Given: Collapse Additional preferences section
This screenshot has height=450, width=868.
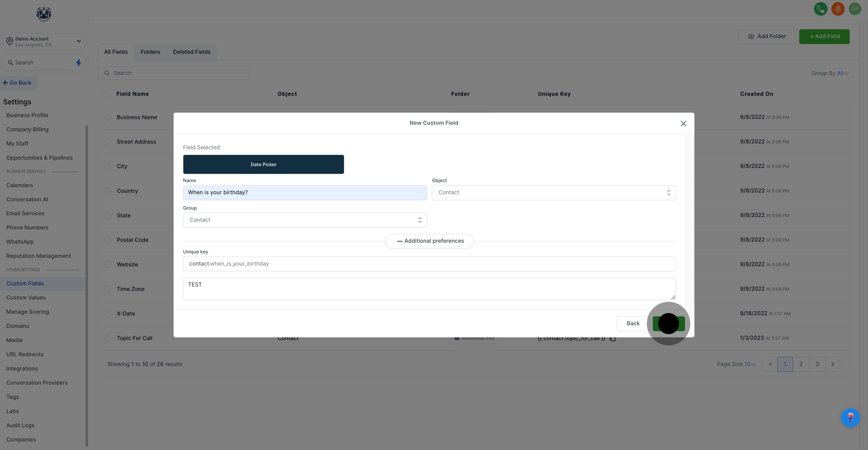Looking at the screenshot, I should (429, 241).
